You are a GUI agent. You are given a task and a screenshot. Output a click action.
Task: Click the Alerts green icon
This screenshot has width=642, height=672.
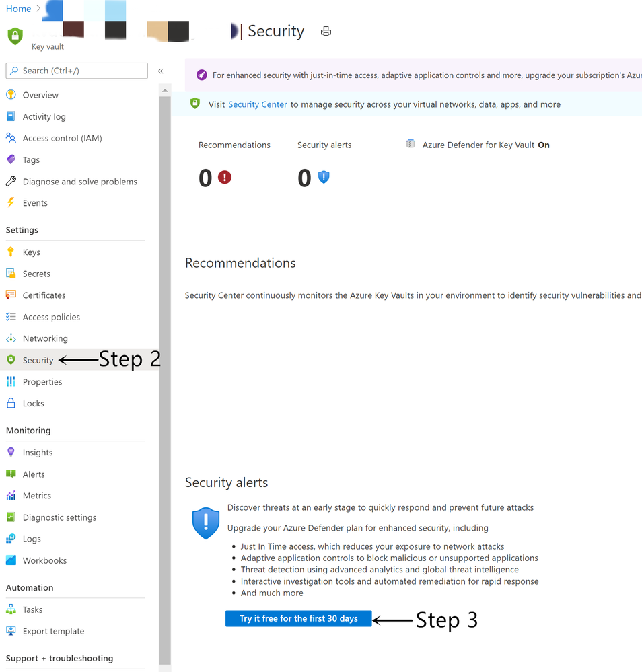(x=11, y=474)
